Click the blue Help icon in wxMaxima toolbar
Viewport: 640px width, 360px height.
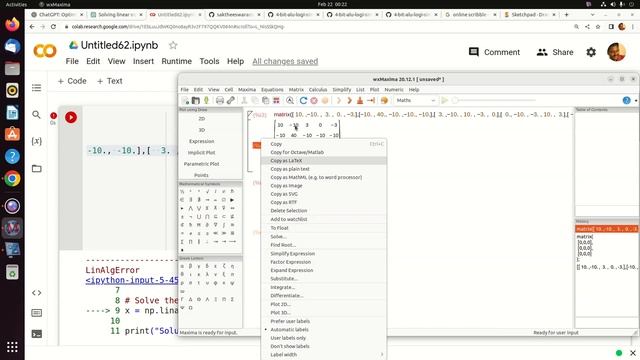627,100
